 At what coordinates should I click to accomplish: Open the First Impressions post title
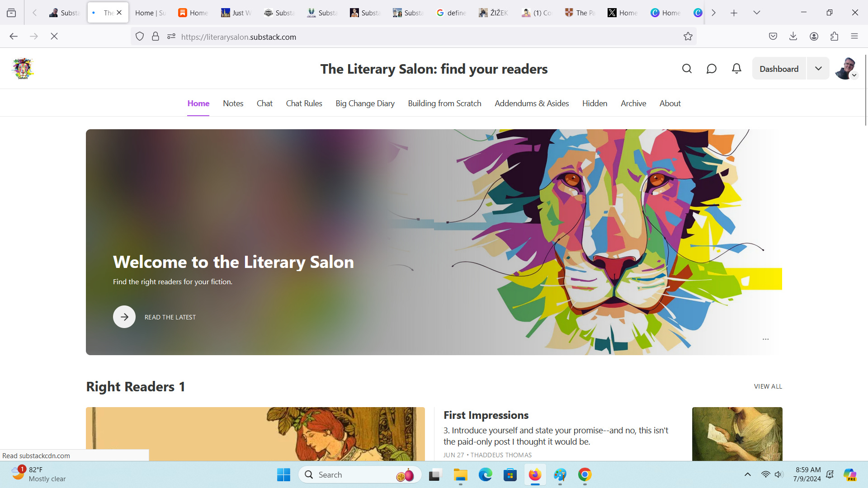click(x=486, y=415)
